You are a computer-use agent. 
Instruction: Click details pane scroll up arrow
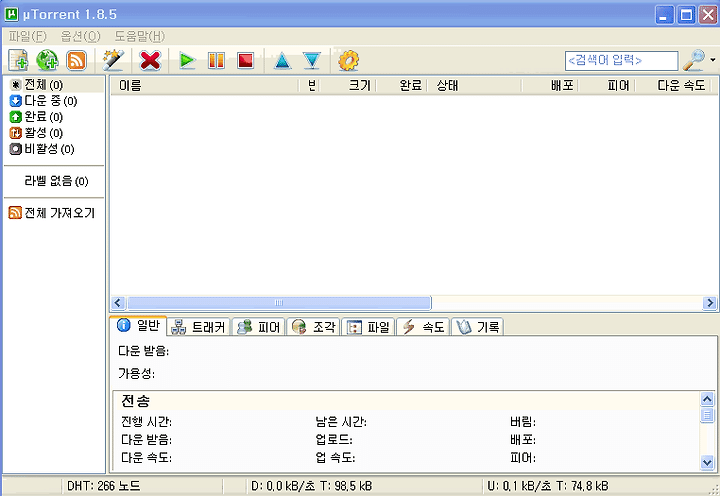[707, 399]
